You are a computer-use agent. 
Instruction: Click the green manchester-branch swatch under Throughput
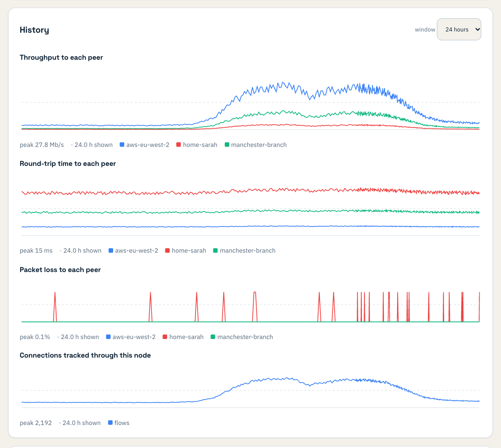coord(227,144)
